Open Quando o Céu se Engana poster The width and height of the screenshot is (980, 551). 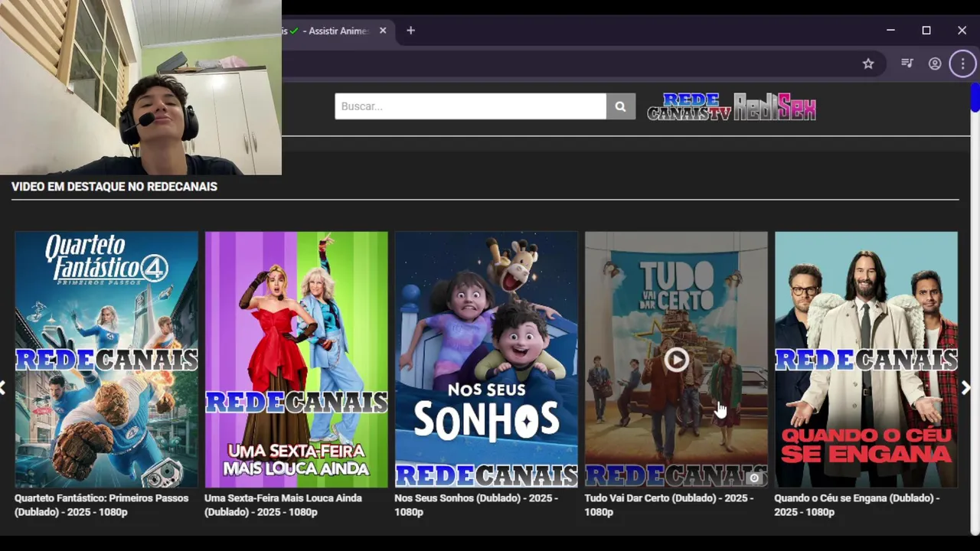pyautogui.click(x=866, y=360)
